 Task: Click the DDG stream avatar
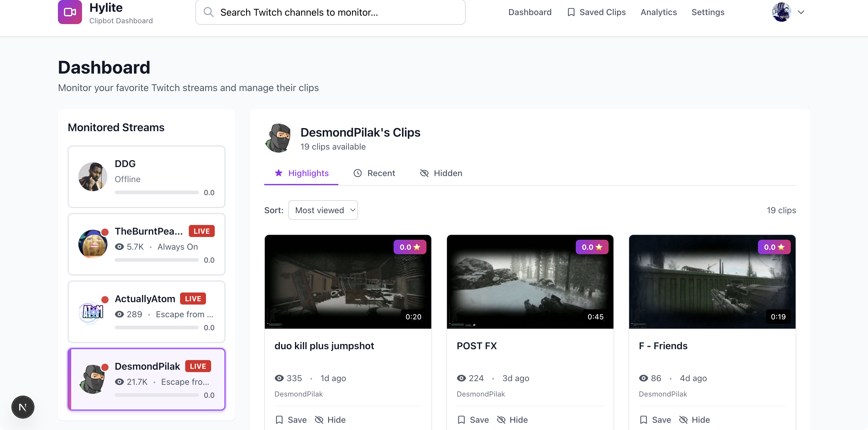pos(93,177)
